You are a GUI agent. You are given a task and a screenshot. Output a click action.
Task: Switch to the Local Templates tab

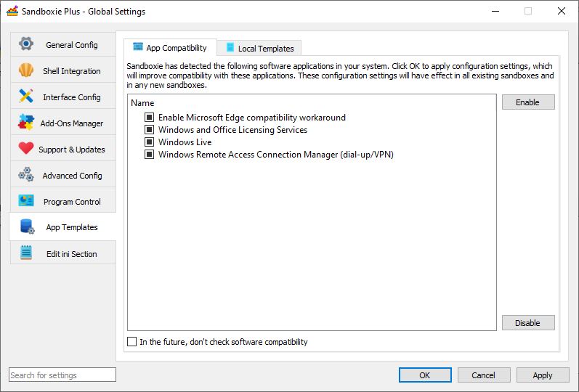point(259,49)
